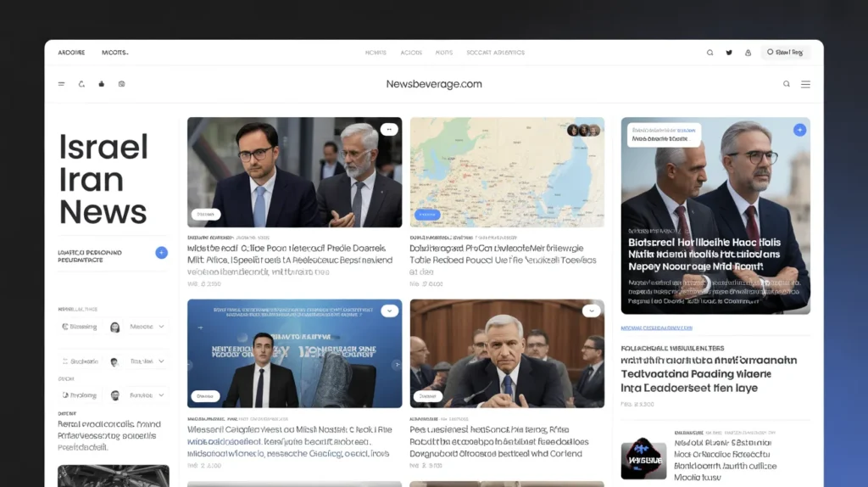This screenshot has height=487, width=868.
Task: Click the search icon in the top bar
Action: click(710, 53)
